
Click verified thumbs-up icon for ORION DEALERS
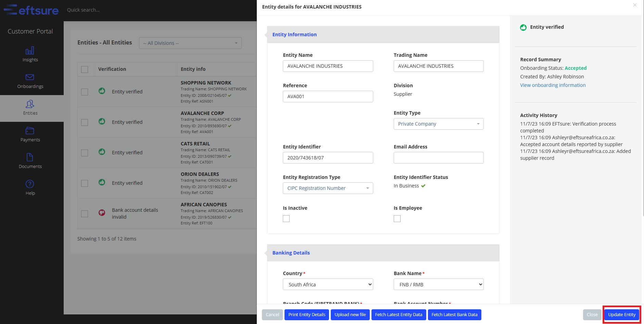point(102,182)
